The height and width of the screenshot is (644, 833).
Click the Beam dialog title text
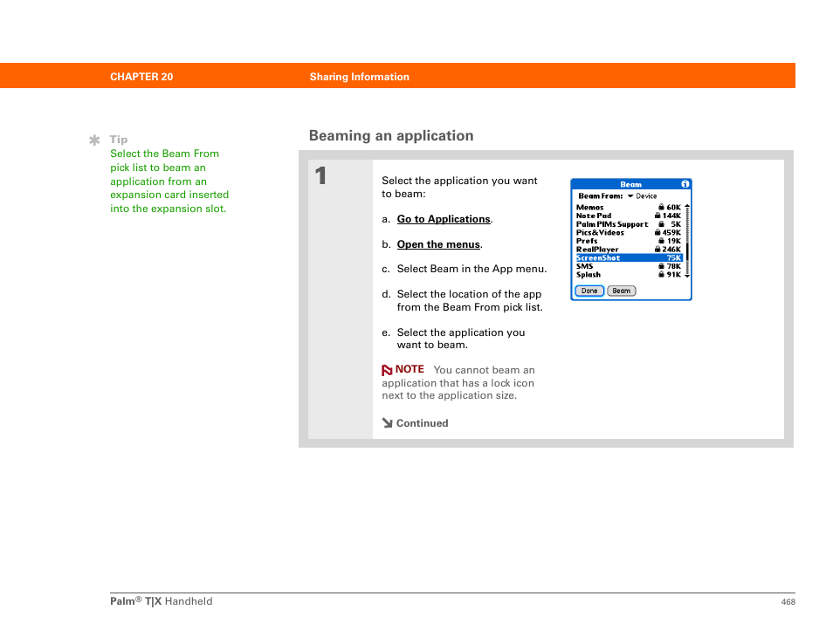630,184
